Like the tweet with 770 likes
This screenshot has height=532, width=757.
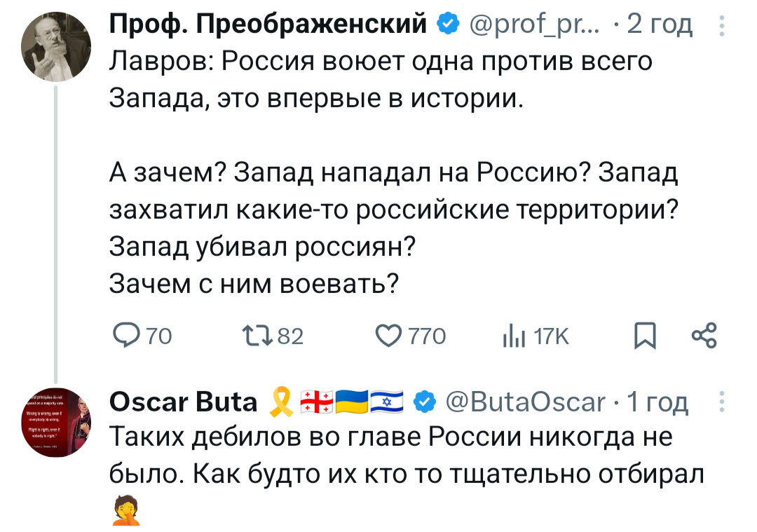(x=389, y=336)
